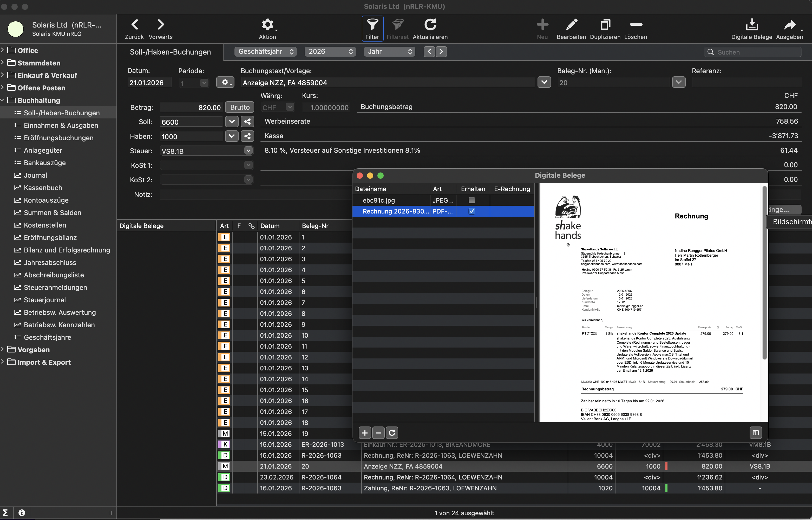Toggle the Brutto button next to Betrag

click(240, 107)
